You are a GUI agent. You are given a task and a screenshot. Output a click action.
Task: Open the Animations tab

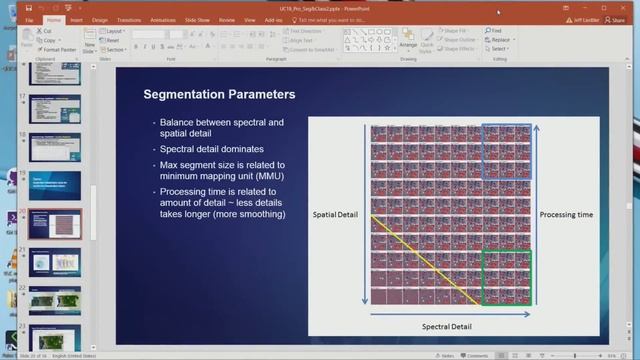pyautogui.click(x=163, y=20)
